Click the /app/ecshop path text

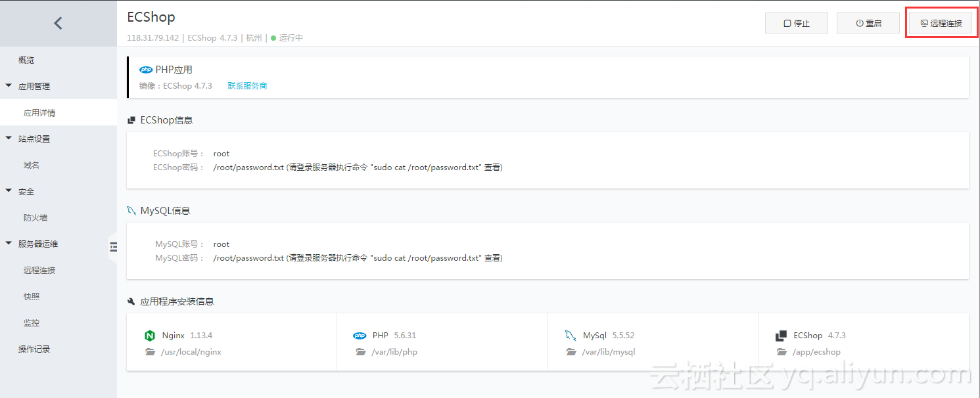817,352
